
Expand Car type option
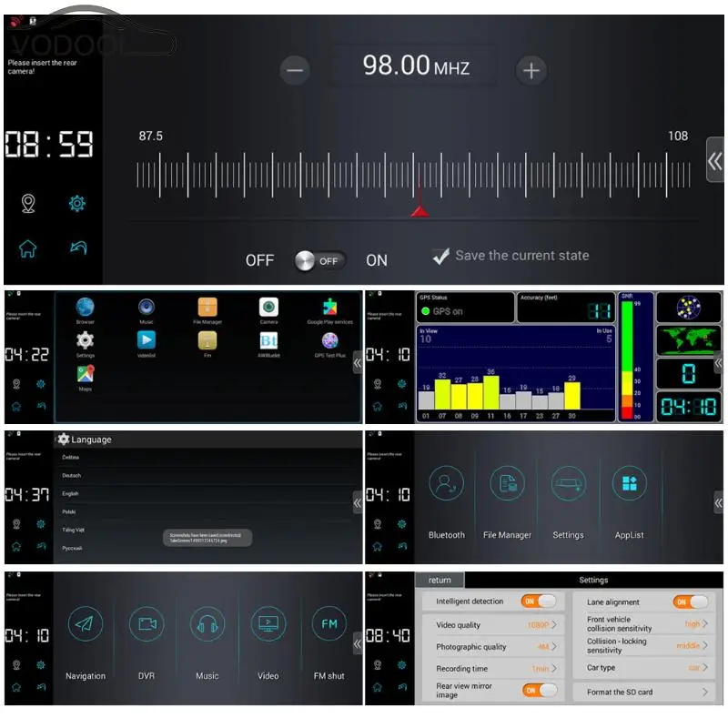pos(645,668)
